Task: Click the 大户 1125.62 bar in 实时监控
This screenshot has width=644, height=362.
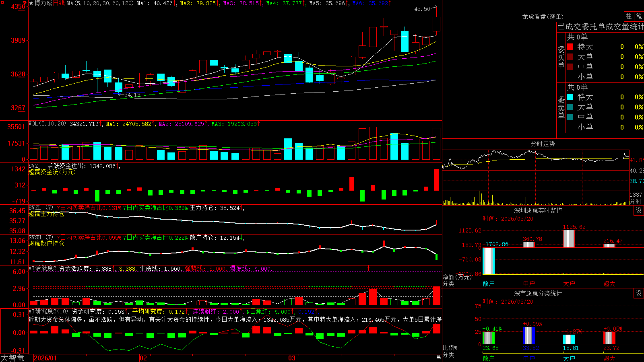Action: coord(569,239)
